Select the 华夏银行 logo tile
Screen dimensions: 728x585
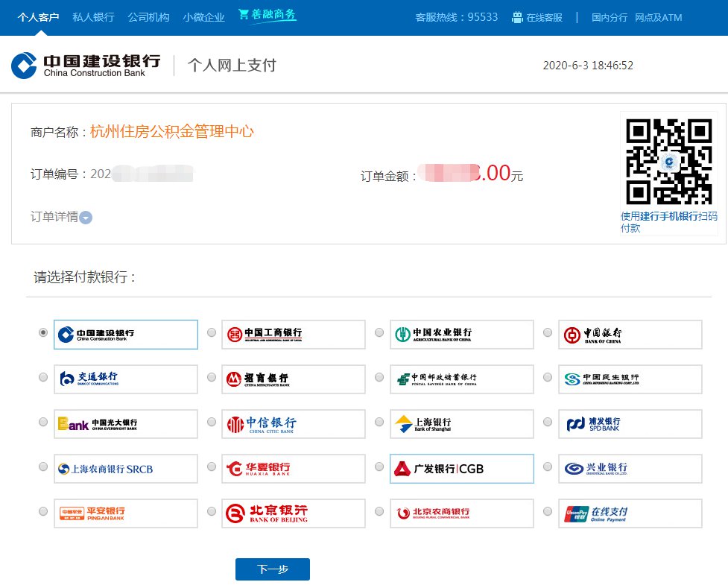pyautogui.click(x=294, y=469)
